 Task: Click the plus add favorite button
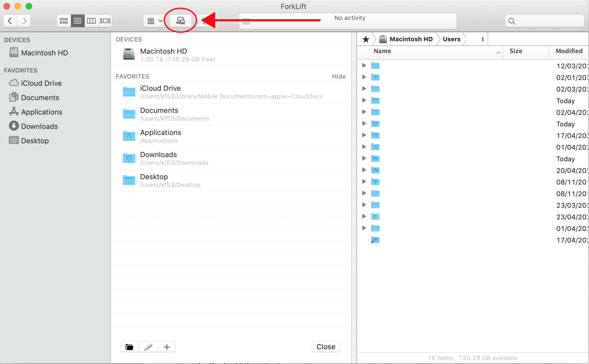click(167, 347)
